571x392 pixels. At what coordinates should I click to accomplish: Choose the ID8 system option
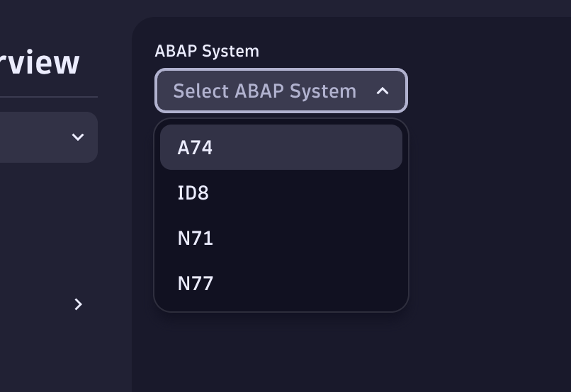pyautogui.click(x=193, y=193)
